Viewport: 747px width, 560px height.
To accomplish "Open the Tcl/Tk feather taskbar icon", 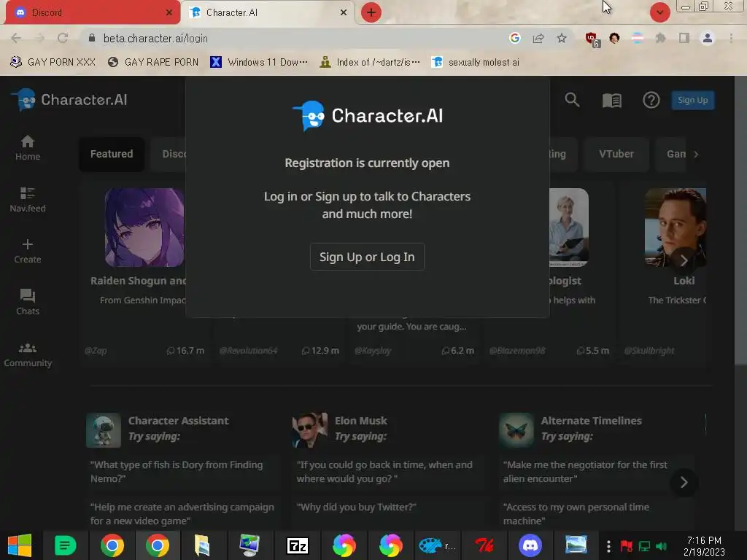I will [x=484, y=545].
